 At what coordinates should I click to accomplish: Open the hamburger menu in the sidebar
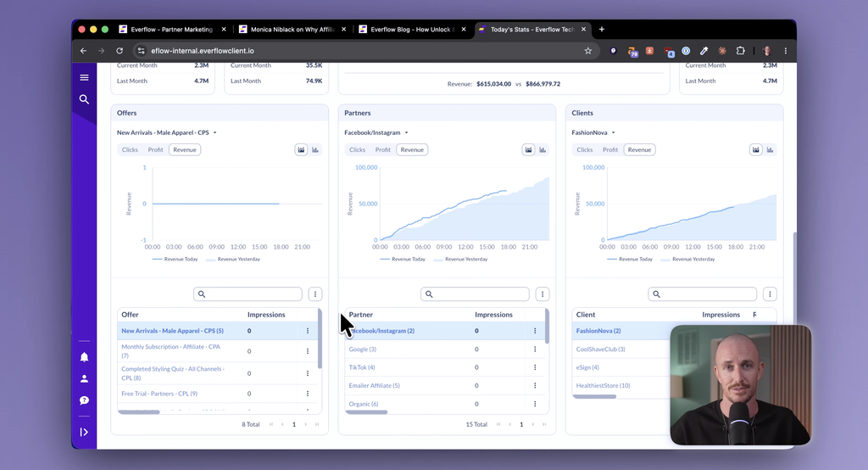point(84,77)
